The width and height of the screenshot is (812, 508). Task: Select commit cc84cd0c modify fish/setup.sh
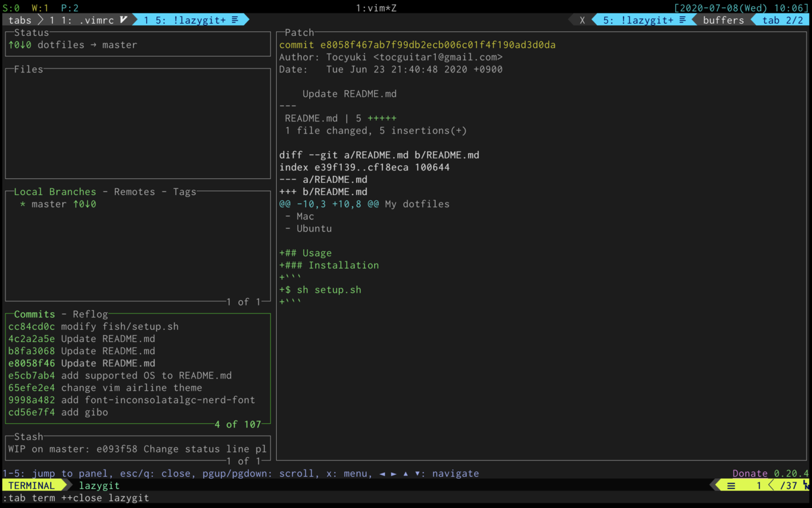click(x=138, y=326)
